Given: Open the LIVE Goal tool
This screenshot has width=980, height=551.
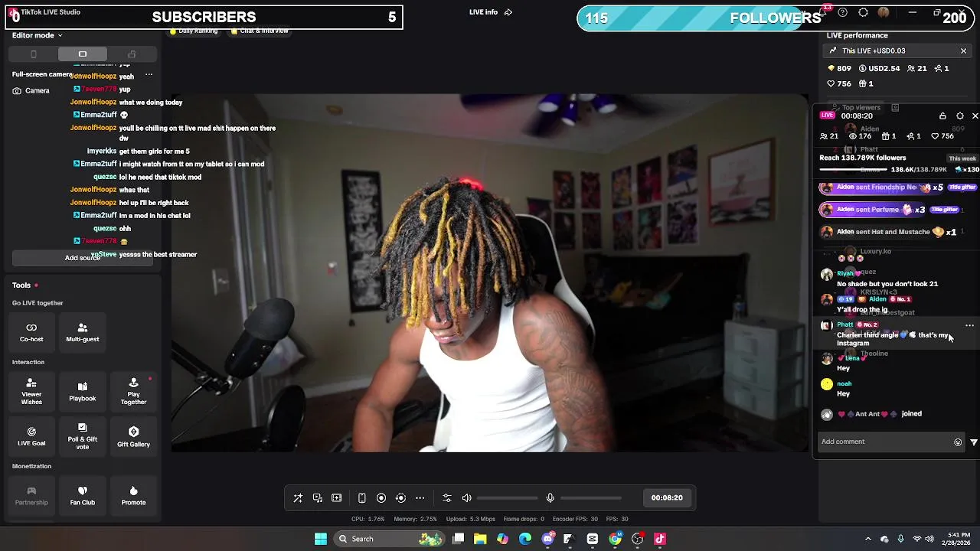Looking at the screenshot, I should (31, 436).
